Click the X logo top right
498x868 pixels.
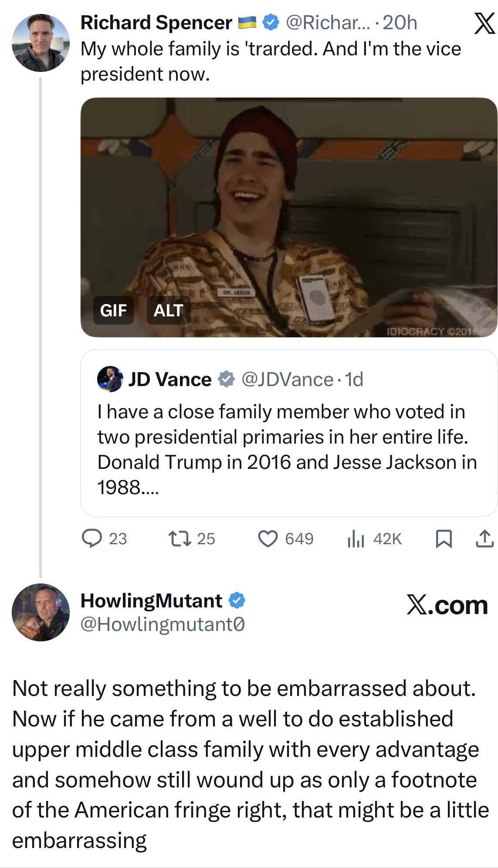pyautogui.click(x=484, y=23)
